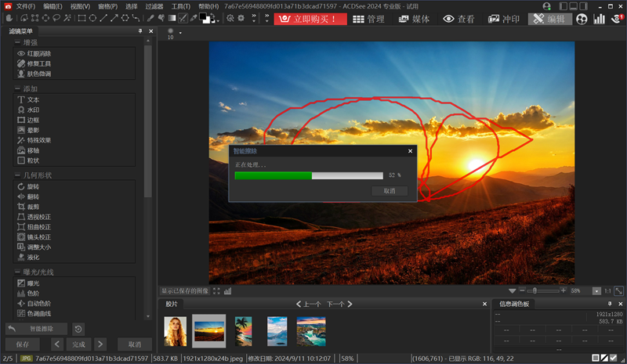627x364 pixels.
Task: Select the Rotate (旋转) tool
Action: click(33, 186)
